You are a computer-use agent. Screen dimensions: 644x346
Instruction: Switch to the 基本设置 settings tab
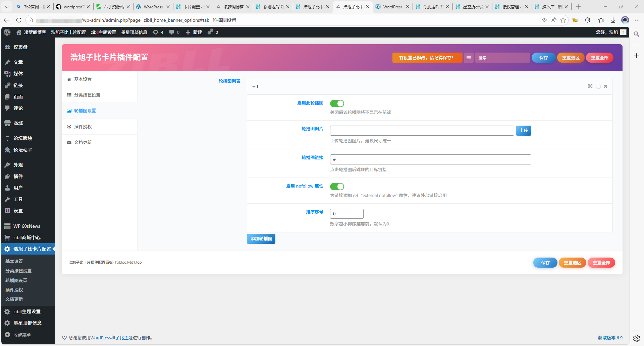[83, 79]
